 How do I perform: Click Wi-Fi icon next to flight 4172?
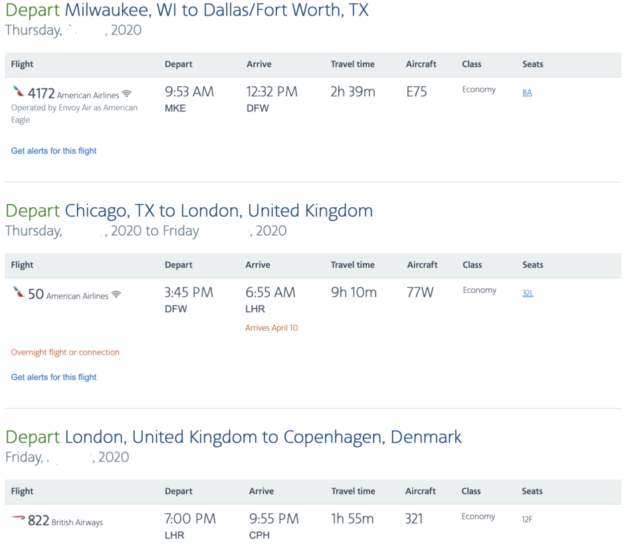[127, 94]
